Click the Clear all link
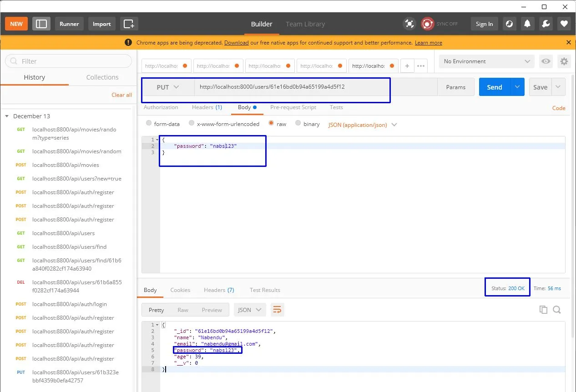Image resolution: width=576 pixels, height=392 pixels. [121, 95]
